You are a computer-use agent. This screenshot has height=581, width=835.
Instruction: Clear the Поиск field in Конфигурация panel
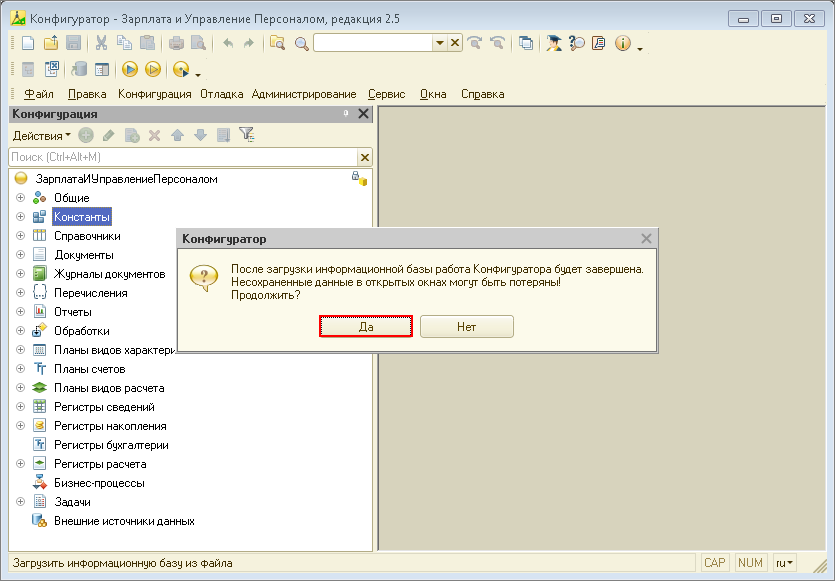coord(365,157)
